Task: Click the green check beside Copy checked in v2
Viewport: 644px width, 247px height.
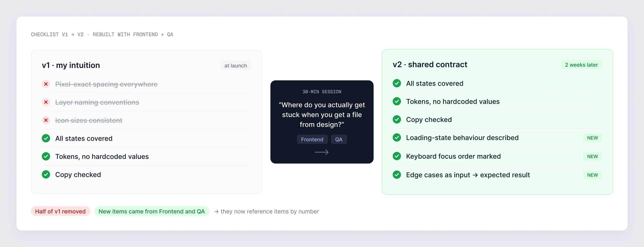Action: [397, 119]
